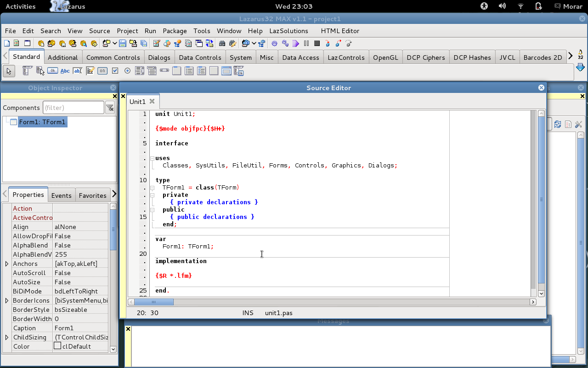Click the purple Run arrow icon
The height and width of the screenshot is (368, 588).
[296, 43]
